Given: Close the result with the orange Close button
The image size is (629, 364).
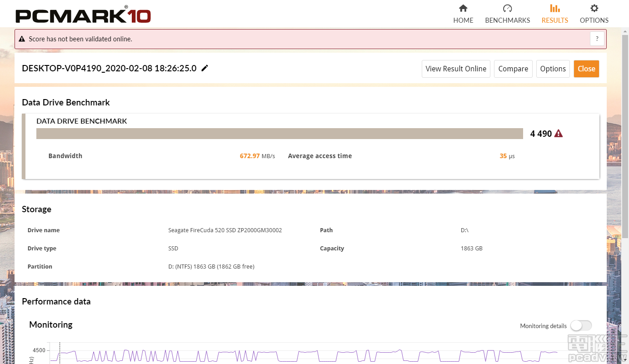Looking at the screenshot, I should coord(586,69).
